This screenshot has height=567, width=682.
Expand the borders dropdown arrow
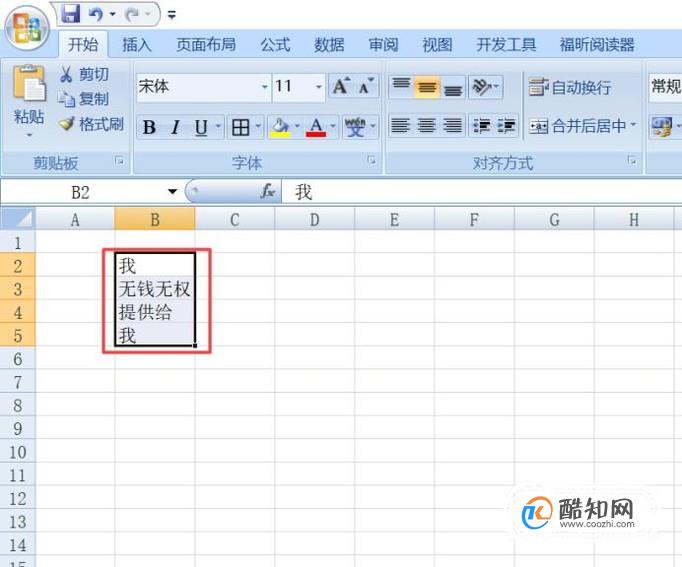258,127
